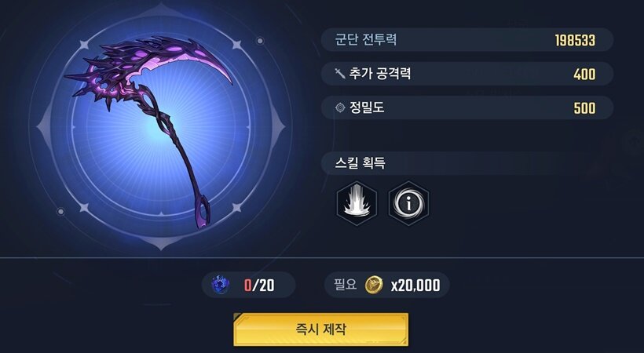Select the 추가 공격력 stat row
Screen dimensions: 644x353
coord(467,74)
